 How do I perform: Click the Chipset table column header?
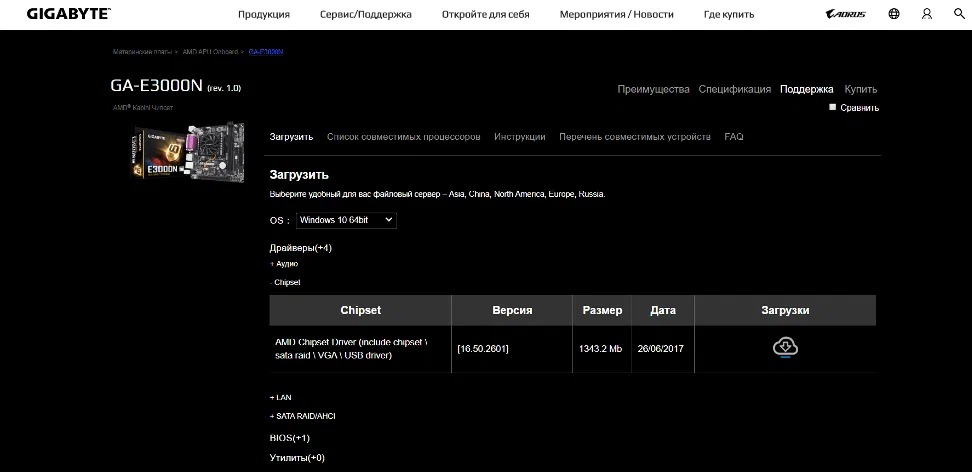(x=360, y=310)
